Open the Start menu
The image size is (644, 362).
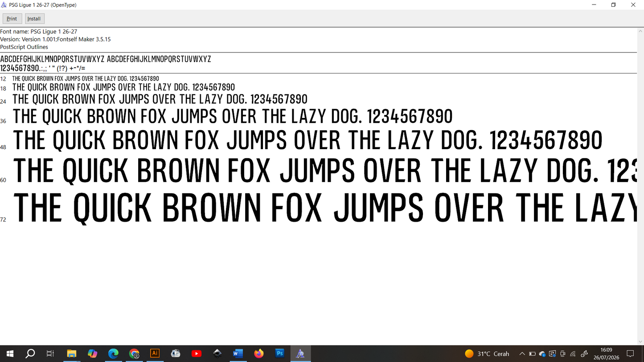(10, 354)
